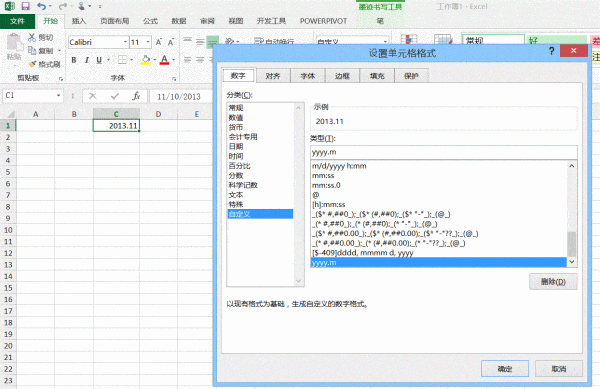Open the Name Box dropdown arrow

(x=59, y=96)
